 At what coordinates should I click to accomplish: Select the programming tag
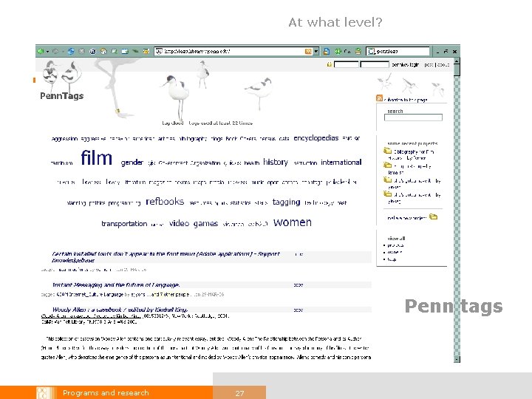pos(124,203)
